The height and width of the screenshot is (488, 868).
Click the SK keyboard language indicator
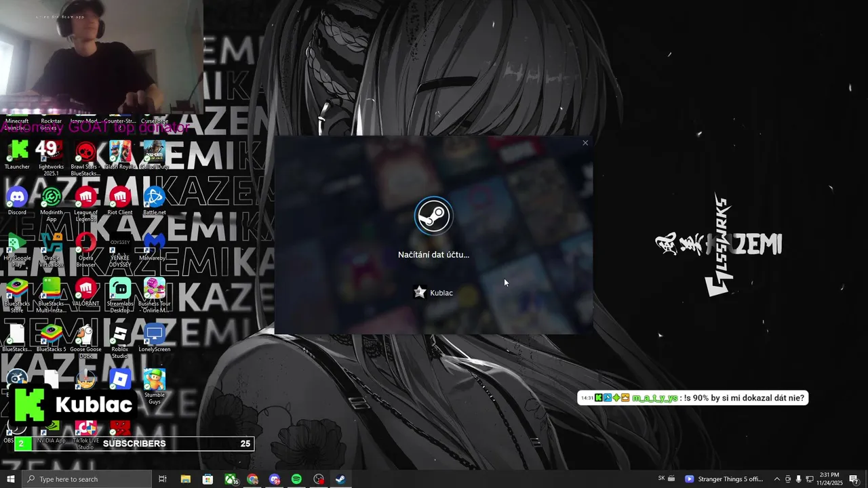click(x=661, y=479)
